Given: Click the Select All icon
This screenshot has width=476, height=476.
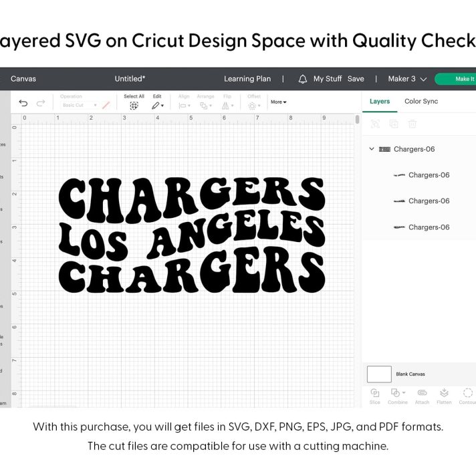Looking at the screenshot, I should click(x=134, y=106).
